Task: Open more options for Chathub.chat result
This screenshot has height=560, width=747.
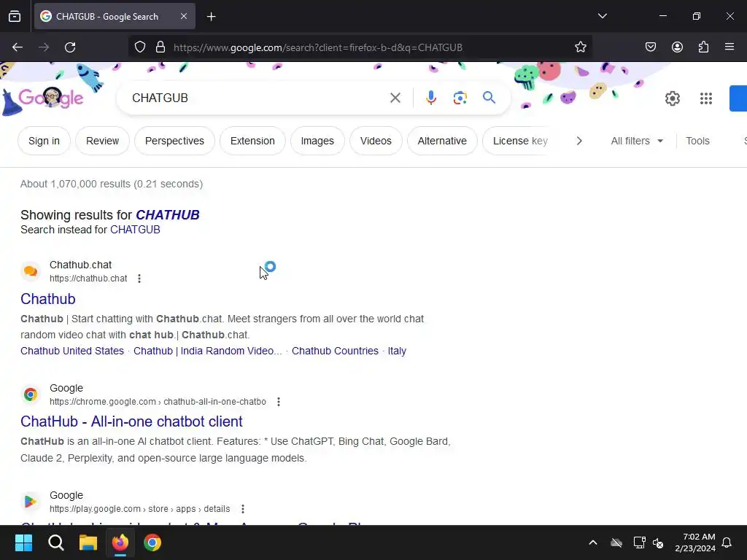Action: click(x=139, y=279)
